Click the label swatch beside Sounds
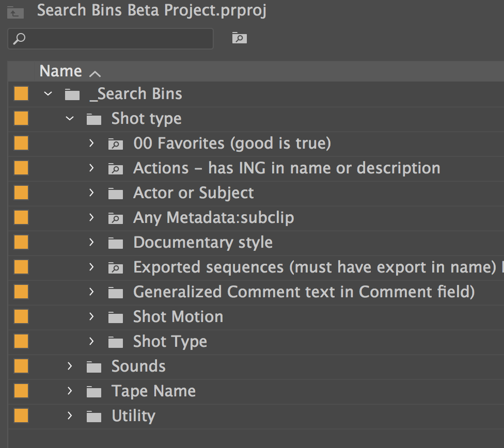Image resolution: width=504 pixels, height=448 pixels. tap(21, 366)
